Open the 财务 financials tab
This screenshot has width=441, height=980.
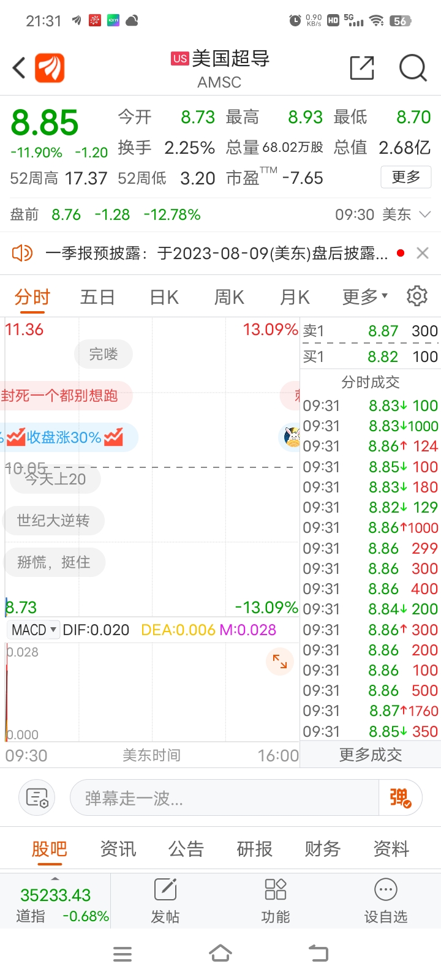click(323, 849)
